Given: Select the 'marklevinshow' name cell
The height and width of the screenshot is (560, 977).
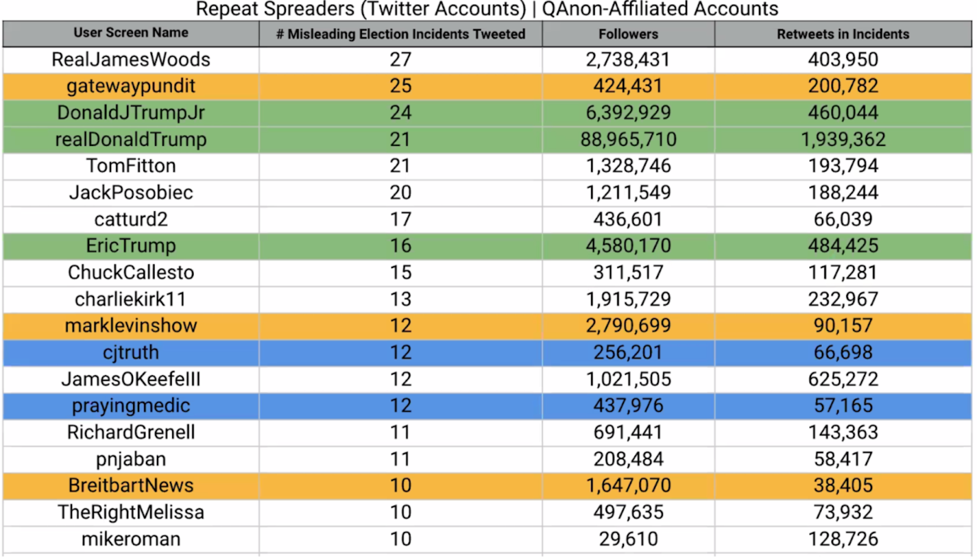Looking at the screenshot, I should (131, 325).
